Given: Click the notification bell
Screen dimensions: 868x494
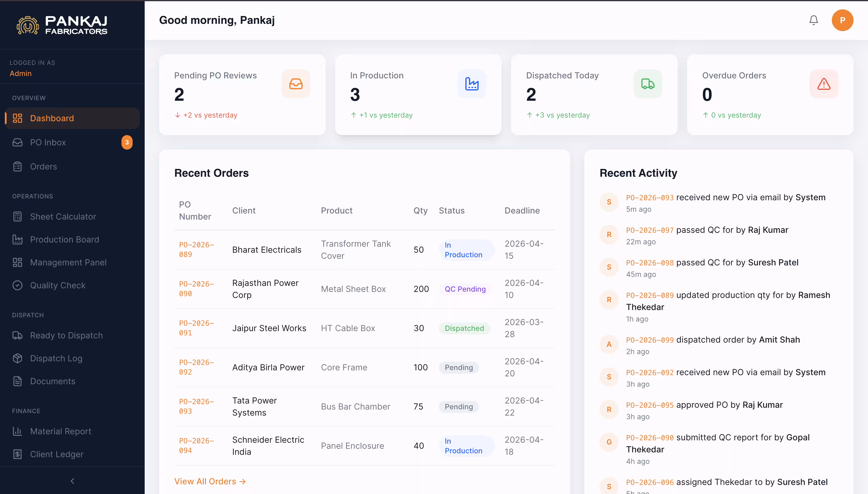Looking at the screenshot, I should coord(813,20).
